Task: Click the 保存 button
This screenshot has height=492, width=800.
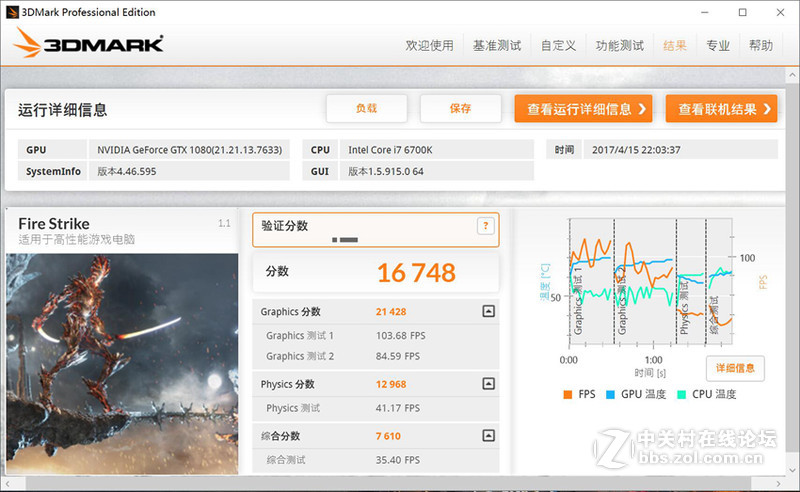Action: pyautogui.click(x=461, y=108)
